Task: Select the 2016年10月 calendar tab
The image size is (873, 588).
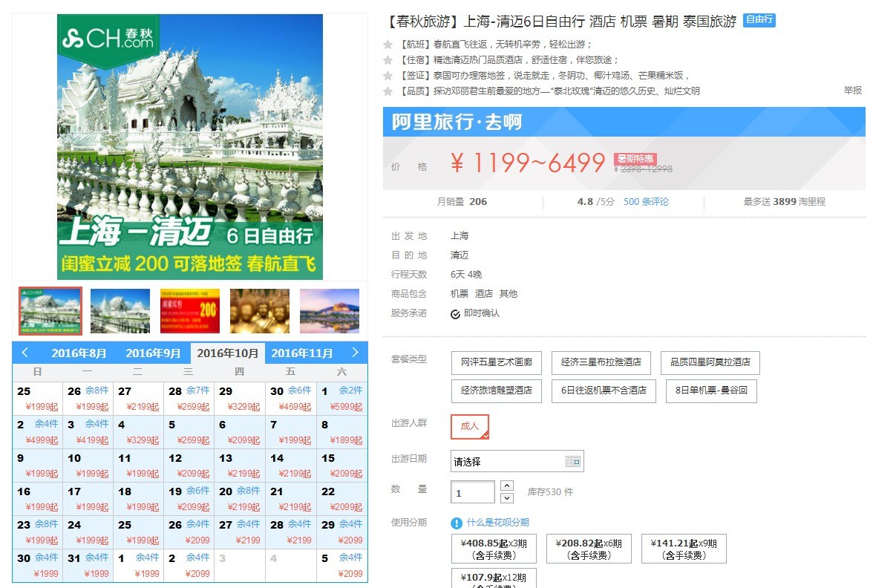Action: [x=227, y=353]
